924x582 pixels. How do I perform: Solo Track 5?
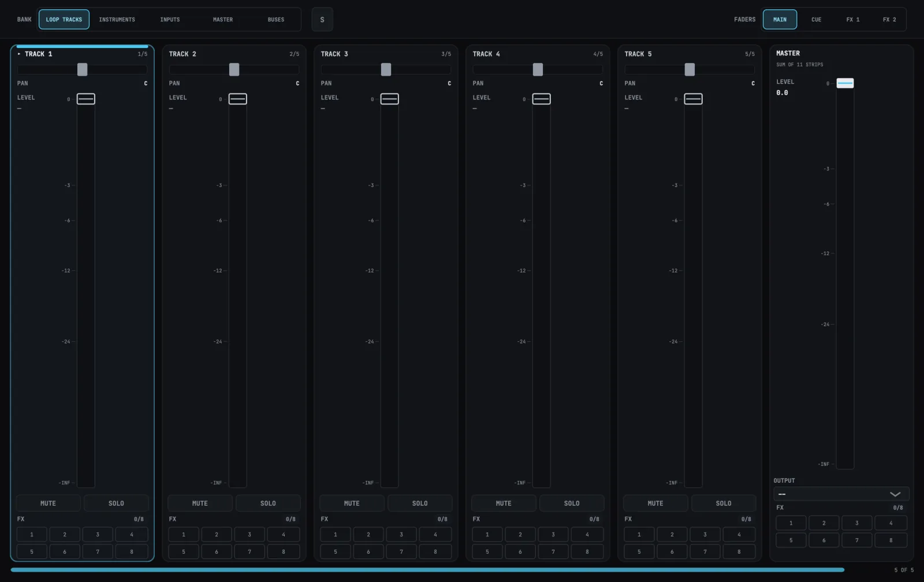[724, 503]
